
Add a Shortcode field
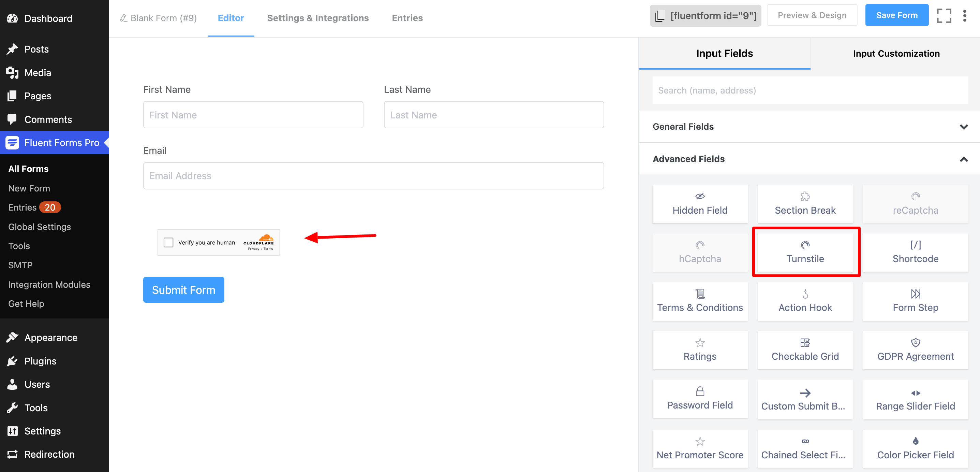point(915,252)
